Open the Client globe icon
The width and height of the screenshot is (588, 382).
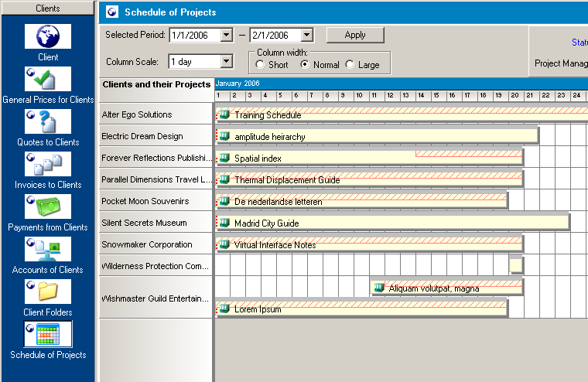48,36
